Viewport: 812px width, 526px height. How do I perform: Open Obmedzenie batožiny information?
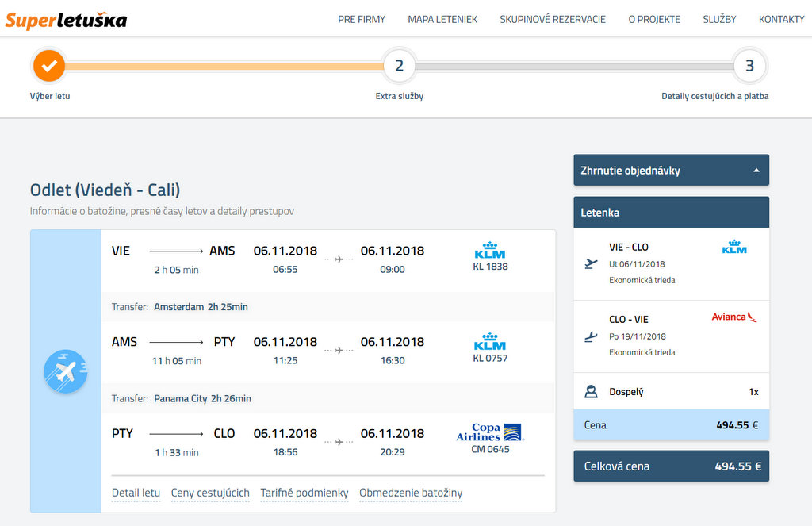coord(411,493)
